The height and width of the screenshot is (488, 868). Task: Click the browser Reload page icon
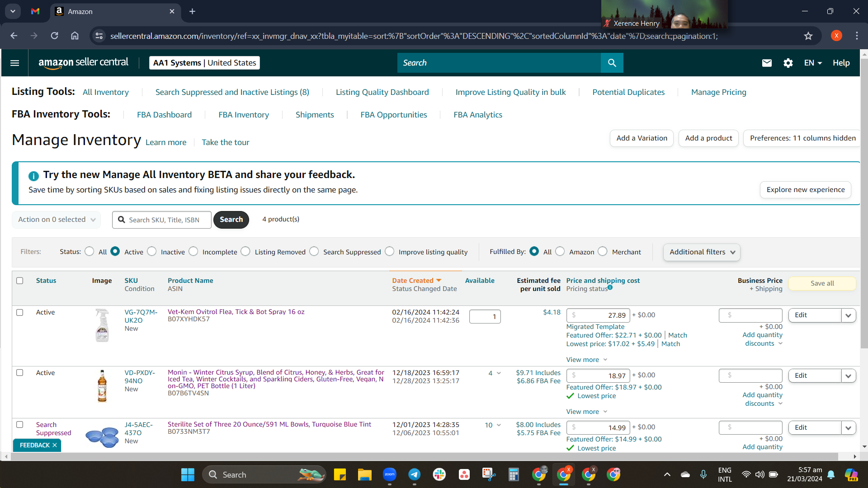(x=55, y=36)
